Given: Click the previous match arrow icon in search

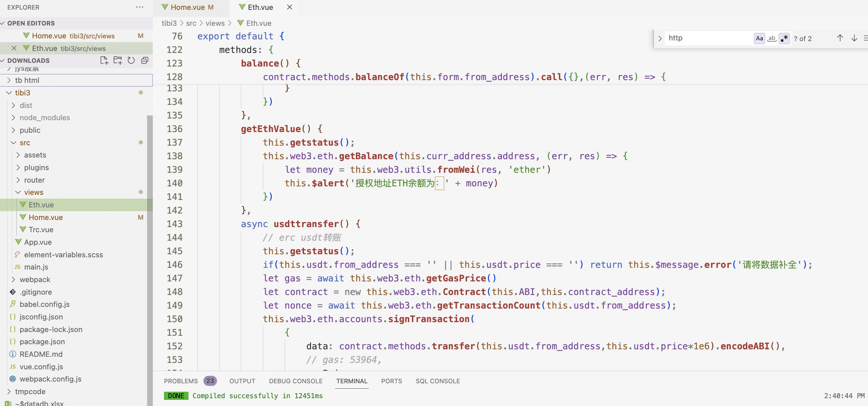Looking at the screenshot, I should (x=840, y=38).
